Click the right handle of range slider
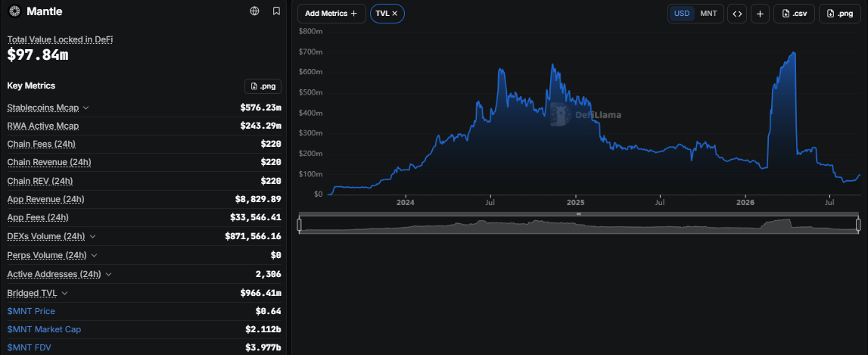The image size is (868, 355). [859, 224]
